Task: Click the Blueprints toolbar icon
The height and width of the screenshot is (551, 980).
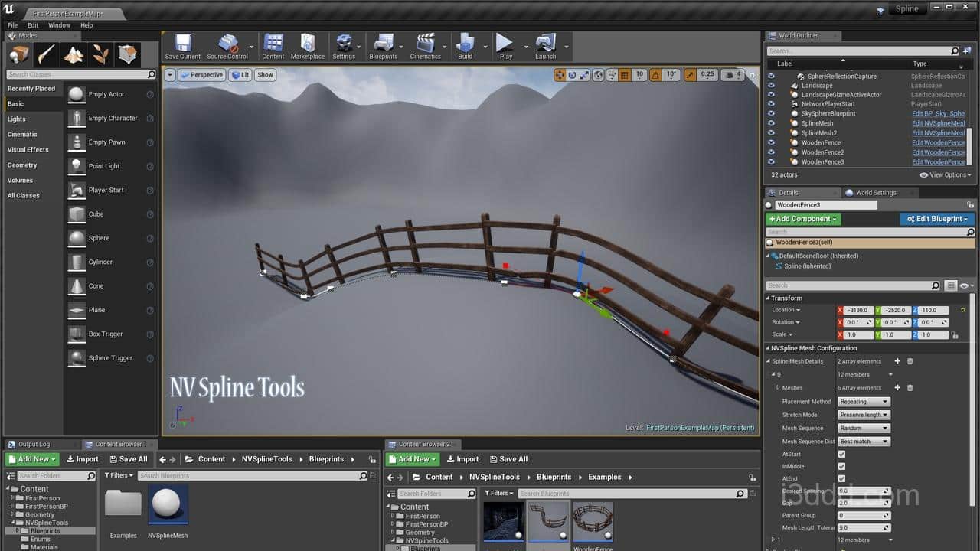Action: [x=383, y=46]
